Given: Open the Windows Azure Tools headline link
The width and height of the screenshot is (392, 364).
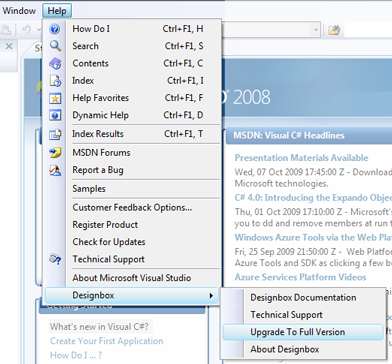Looking at the screenshot, I should [x=313, y=237].
